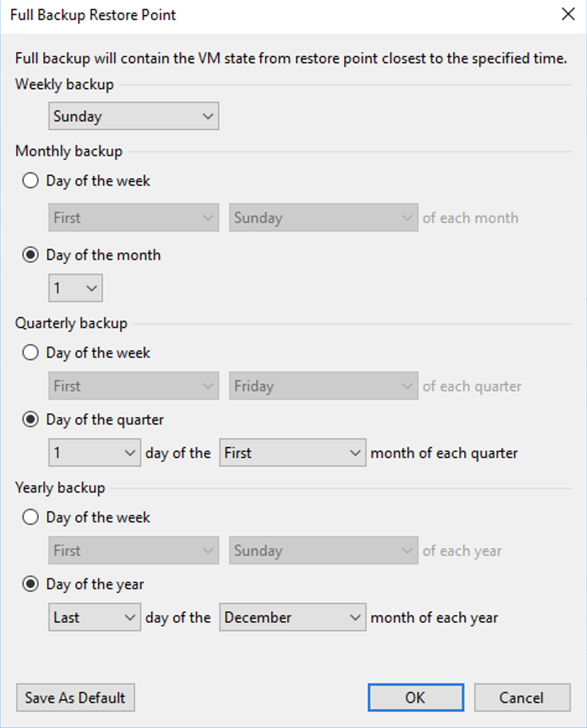Select Quarterly backup Day of the week option

30,353
